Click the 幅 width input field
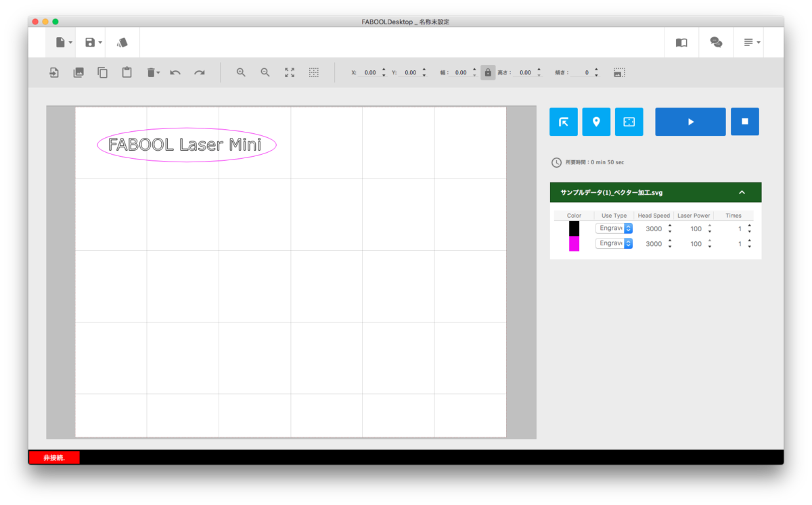 click(459, 72)
